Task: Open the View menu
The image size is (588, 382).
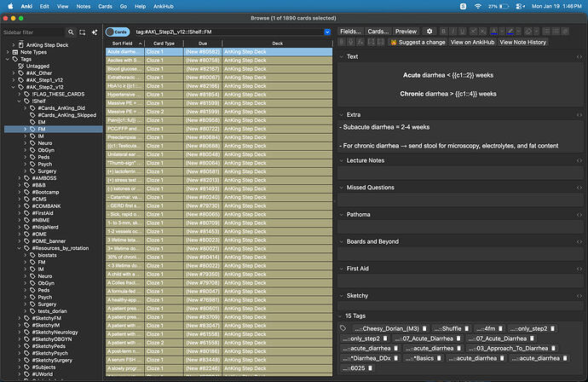Action: [x=62, y=6]
